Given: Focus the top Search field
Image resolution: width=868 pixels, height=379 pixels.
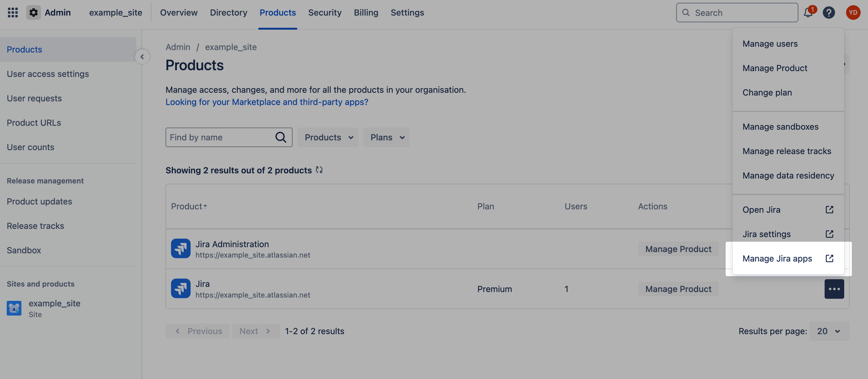Looking at the screenshot, I should [x=737, y=13].
